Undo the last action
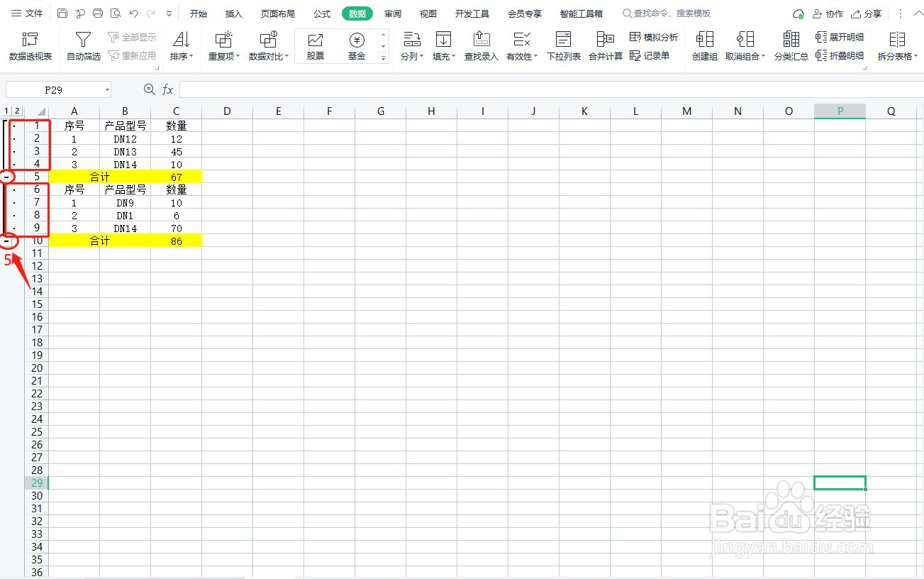Image resolution: width=924 pixels, height=579 pixels. (x=133, y=13)
